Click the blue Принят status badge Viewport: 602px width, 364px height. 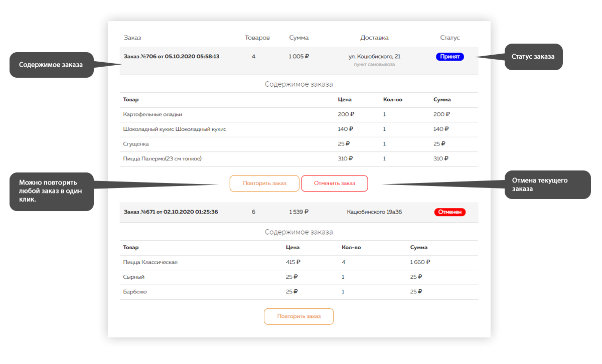point(449,57)
